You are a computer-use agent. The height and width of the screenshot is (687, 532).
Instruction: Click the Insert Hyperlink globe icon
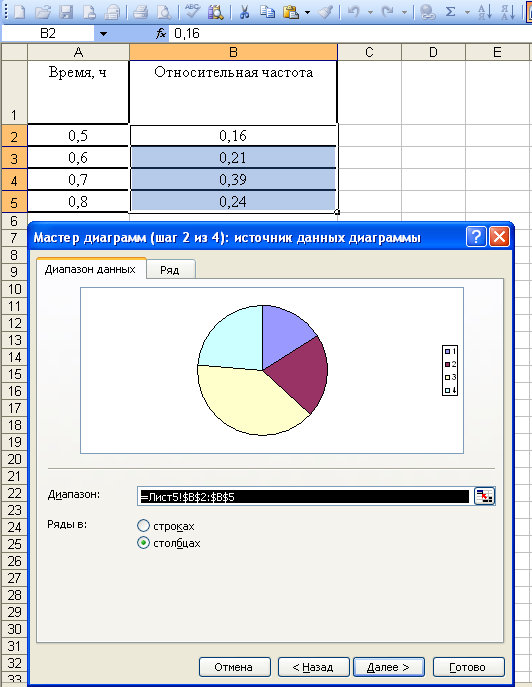tap(427, 12)
